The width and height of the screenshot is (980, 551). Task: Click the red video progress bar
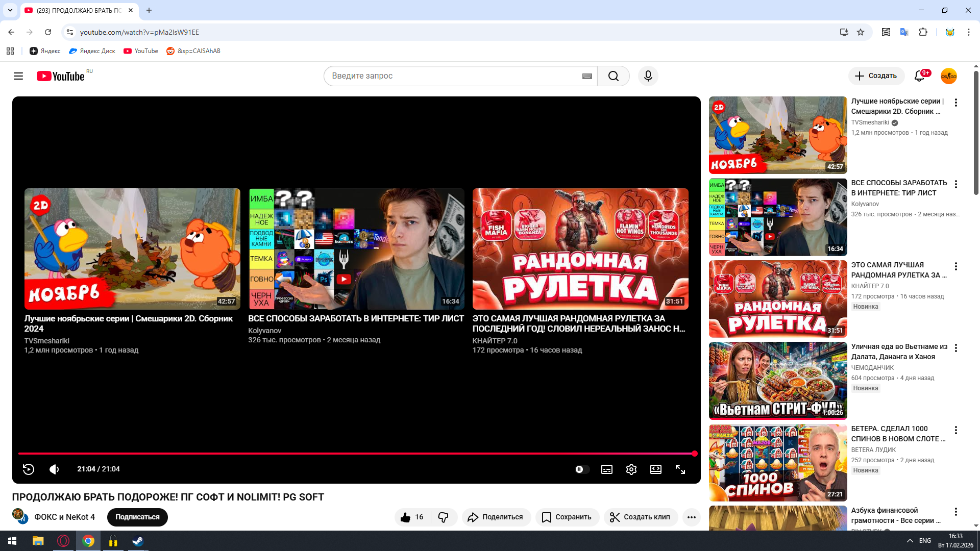click(357, 453)
